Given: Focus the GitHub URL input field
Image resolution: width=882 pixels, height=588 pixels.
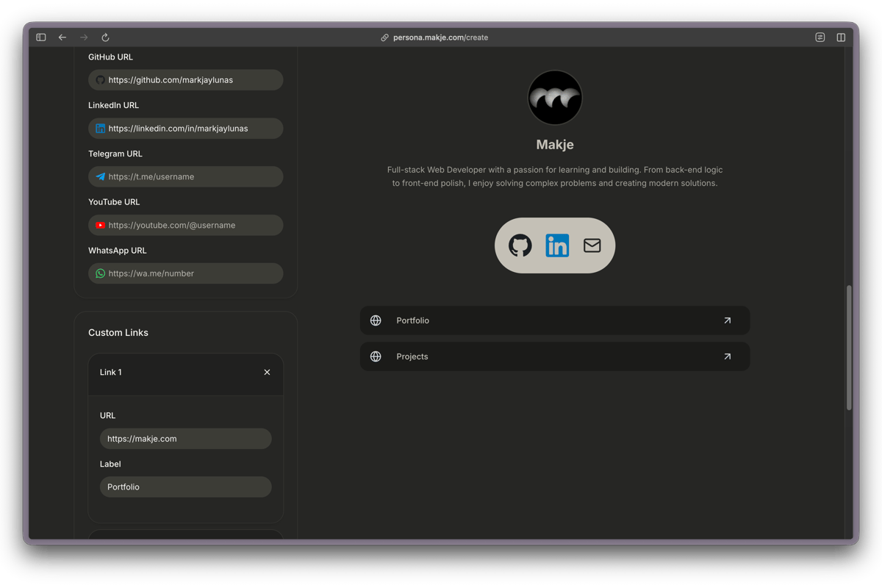Looking at the screenshot, I should [191, 80].
